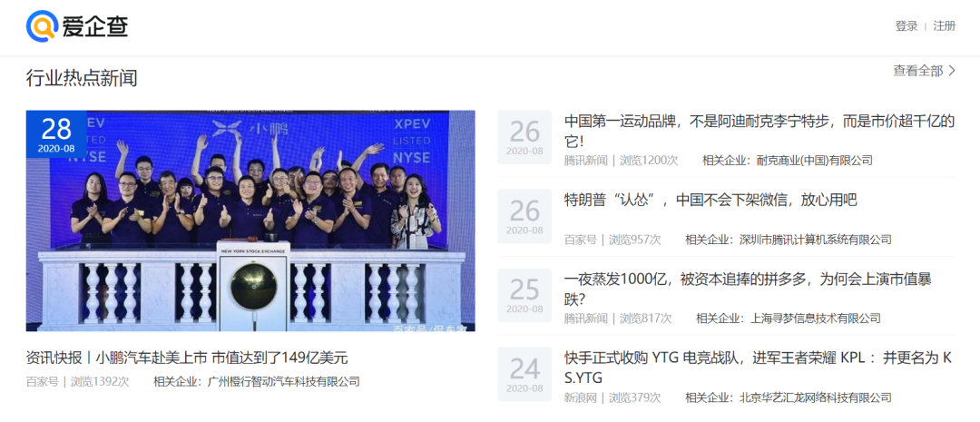This screenshot has height=422, width=980.
Task: Click the 26 date badge beside 特朗普 article
Action: (524, 216)
